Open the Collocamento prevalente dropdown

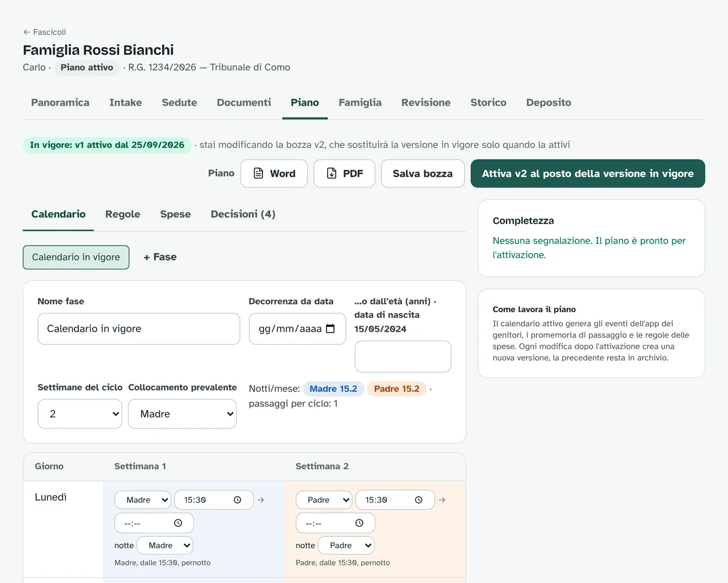pos(183,414)
